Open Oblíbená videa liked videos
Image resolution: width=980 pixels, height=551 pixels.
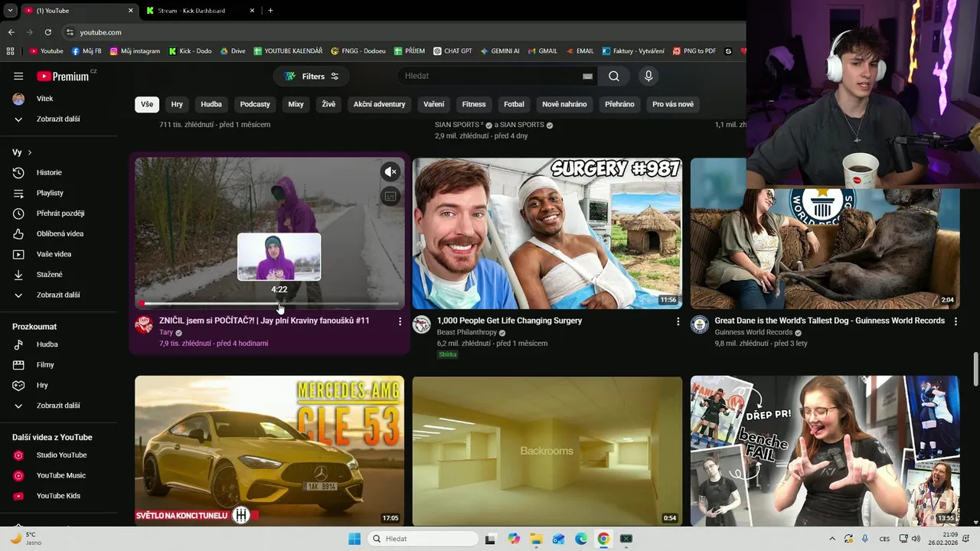(59, 233)
